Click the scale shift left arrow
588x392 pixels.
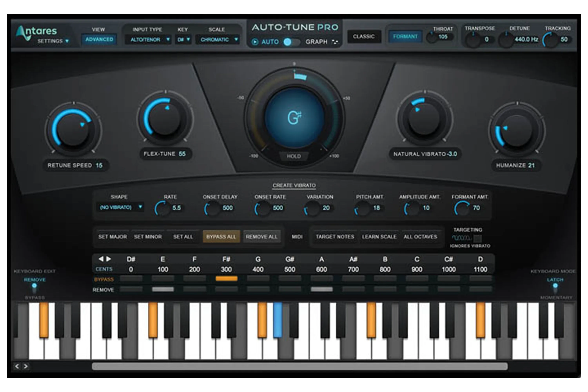point(101,259)
